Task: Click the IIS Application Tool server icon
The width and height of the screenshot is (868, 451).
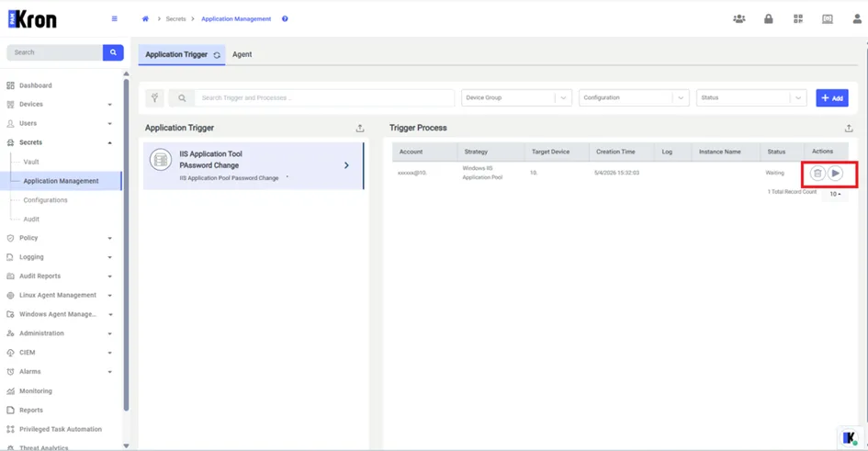Action: tap(161, 160)
